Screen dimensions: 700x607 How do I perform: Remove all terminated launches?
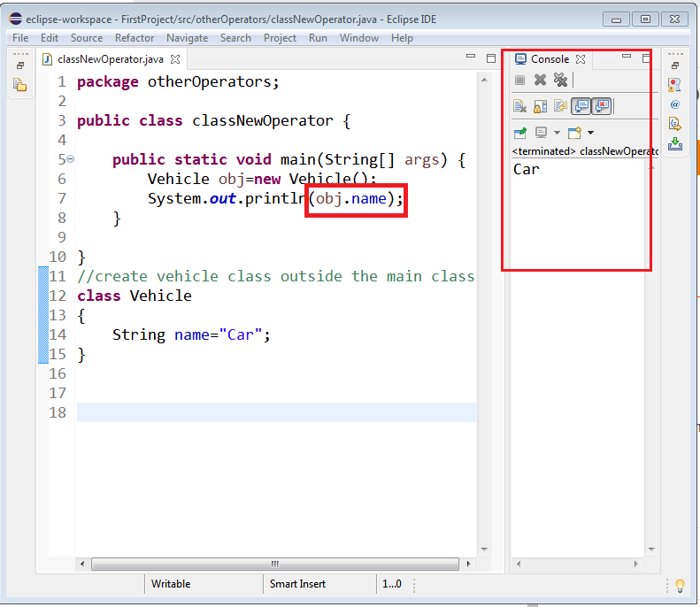560,80
